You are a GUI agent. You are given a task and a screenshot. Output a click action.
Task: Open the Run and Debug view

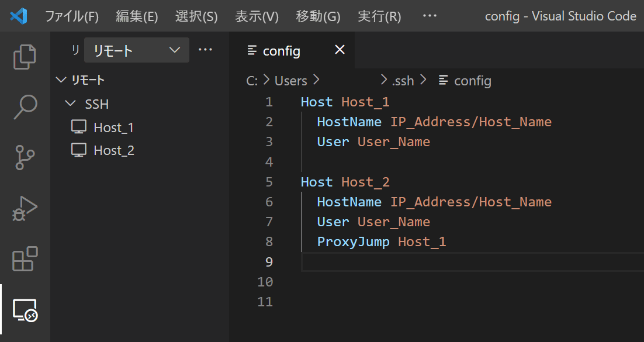click(25, 208)
